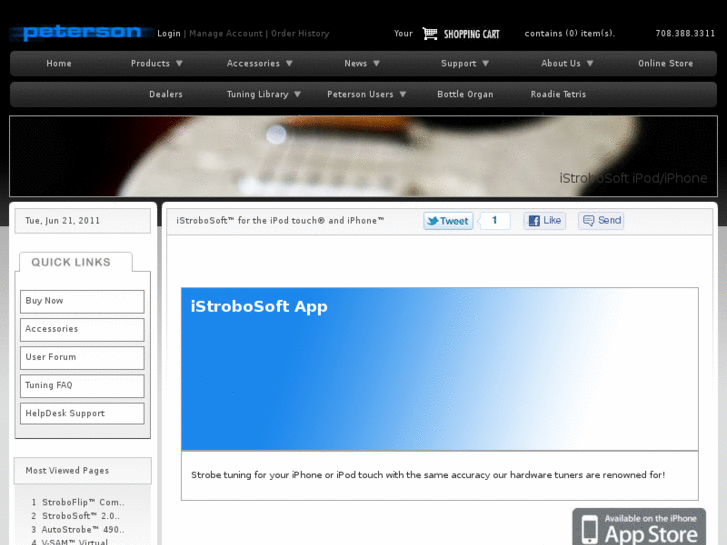Click the Buy Now quick link
This screenshot has width=727, height=545.
click(x=82, y=301)
